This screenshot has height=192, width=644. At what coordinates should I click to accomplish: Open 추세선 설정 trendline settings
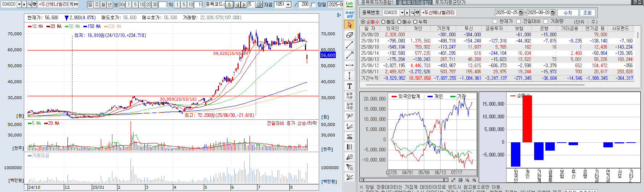(x=349, y=15)
